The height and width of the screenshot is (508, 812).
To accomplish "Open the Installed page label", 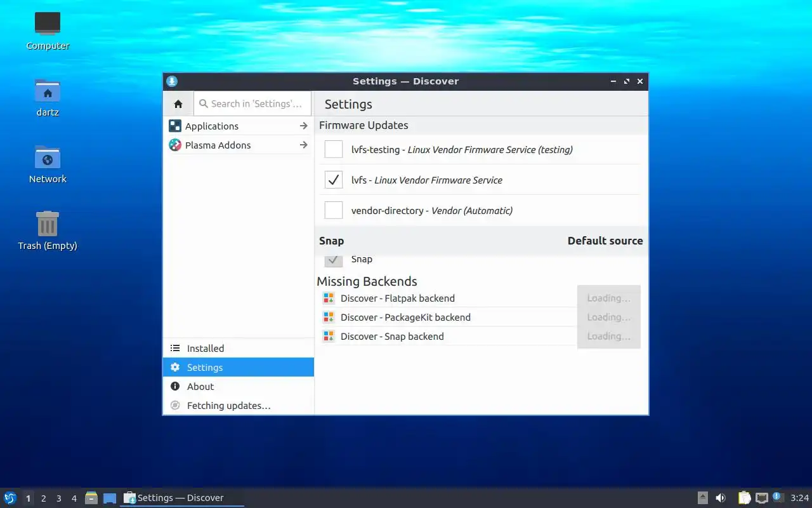I will tap(206, 348).
